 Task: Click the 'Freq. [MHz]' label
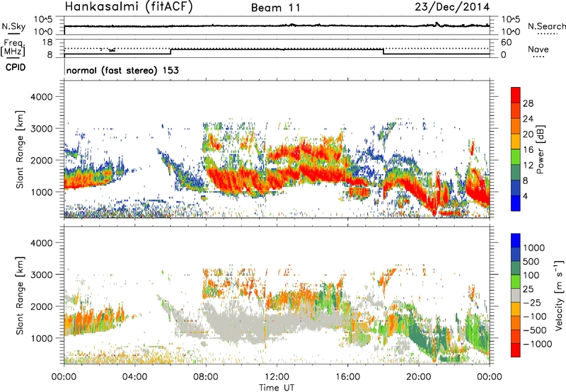click(13, 48)
